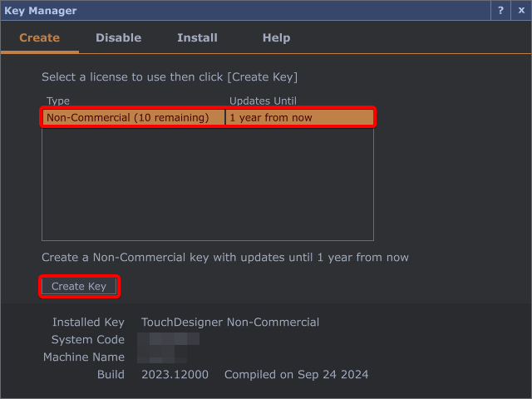Click empty area in license list
The height and width of the screenshot is (399, 532).
tap(208, 183)
